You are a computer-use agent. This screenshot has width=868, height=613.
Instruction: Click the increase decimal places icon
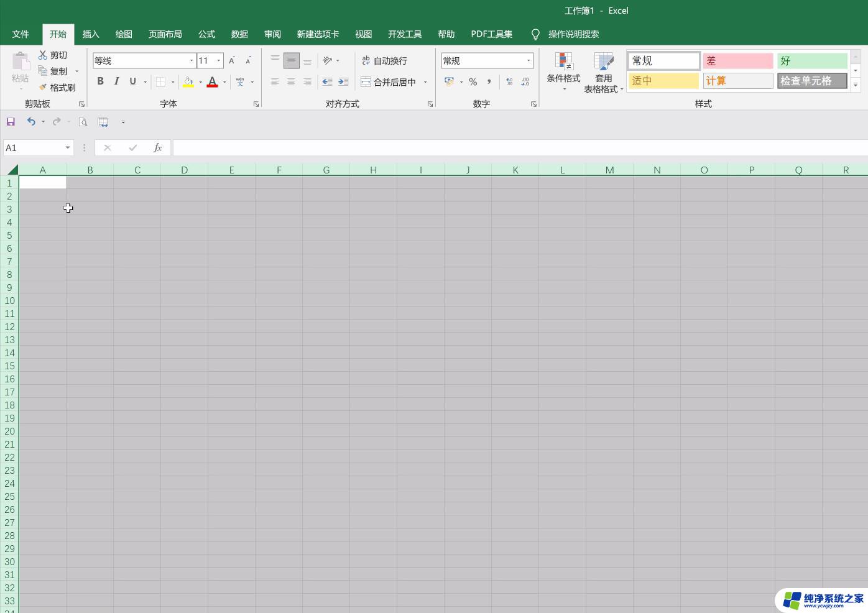coord(509,81)
